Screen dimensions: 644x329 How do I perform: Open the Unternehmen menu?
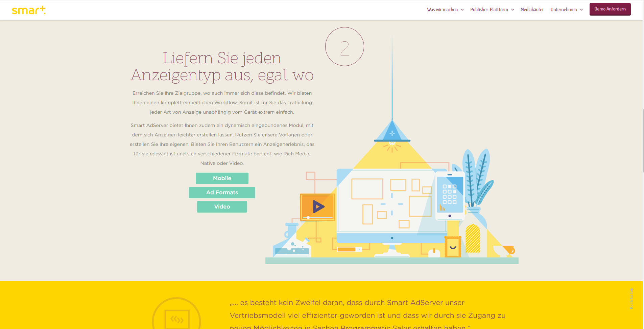click(564, 10)
